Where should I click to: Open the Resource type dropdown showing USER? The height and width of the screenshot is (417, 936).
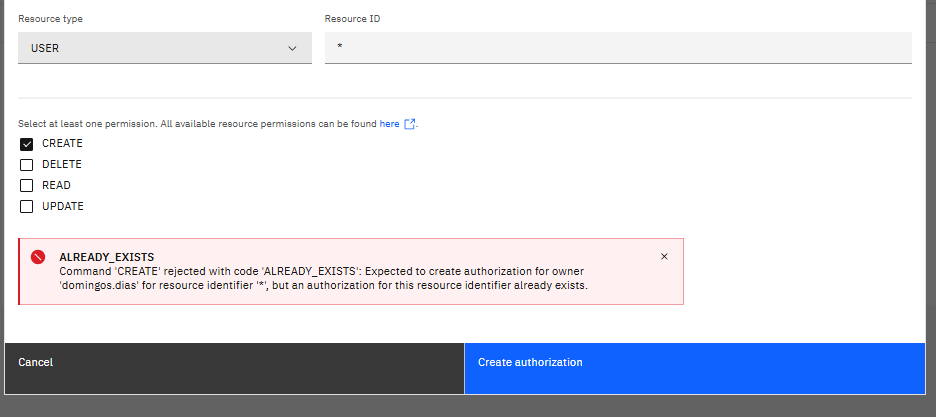click(165, 48)
